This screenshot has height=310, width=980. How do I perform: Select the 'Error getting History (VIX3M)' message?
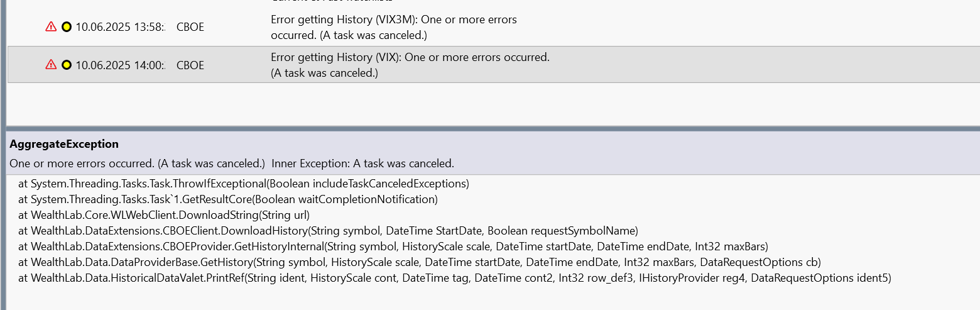(393, 27)
